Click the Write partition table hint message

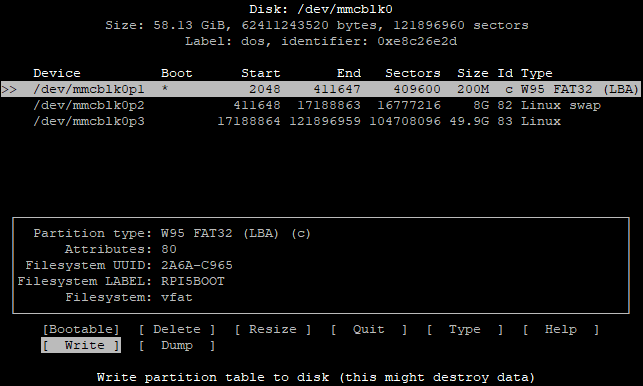pyautogui.click(x=316, y=377)
